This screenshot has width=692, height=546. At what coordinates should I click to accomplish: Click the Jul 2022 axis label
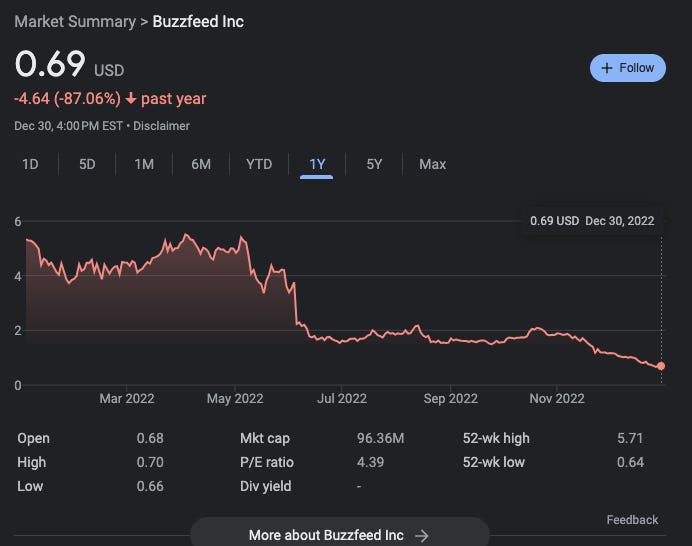click(x=342, y=399)
